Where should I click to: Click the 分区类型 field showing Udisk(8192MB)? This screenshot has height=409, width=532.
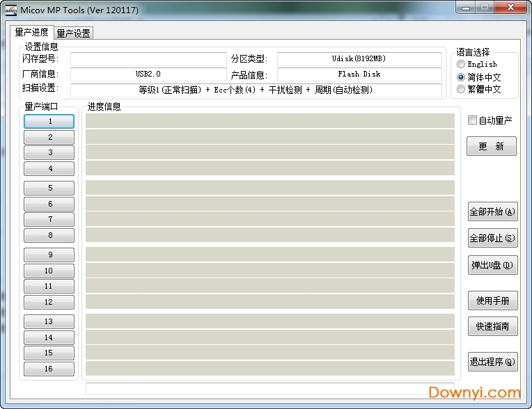359,59
